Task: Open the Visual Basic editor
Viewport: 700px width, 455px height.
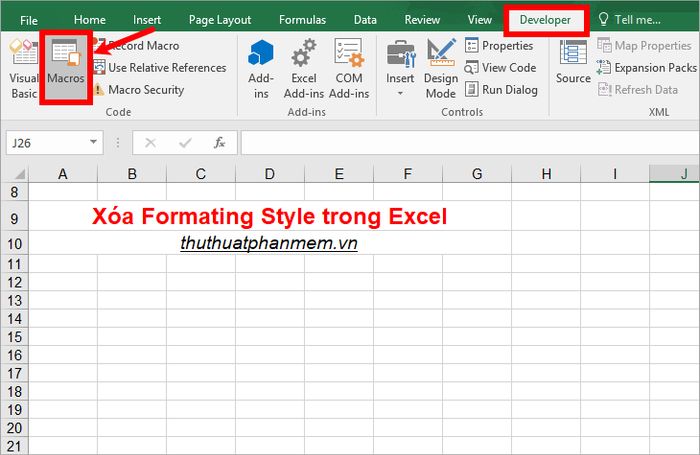Action: (23, 69)
